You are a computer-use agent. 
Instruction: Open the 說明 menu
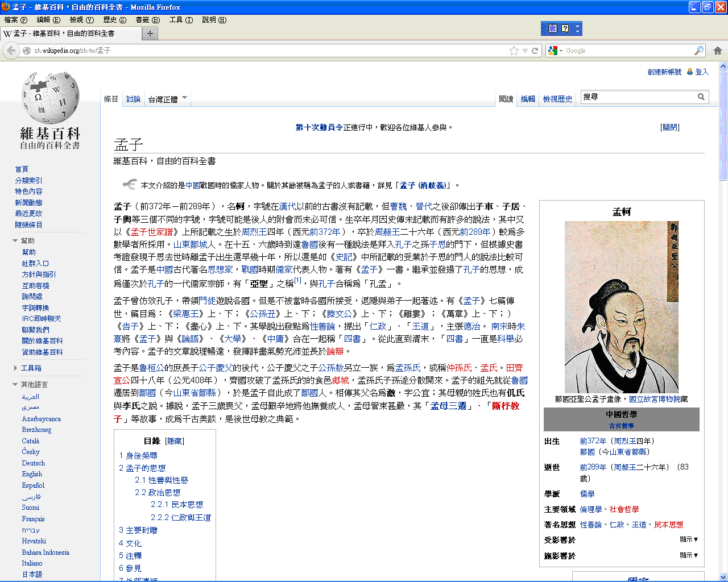tap(214, 20)
